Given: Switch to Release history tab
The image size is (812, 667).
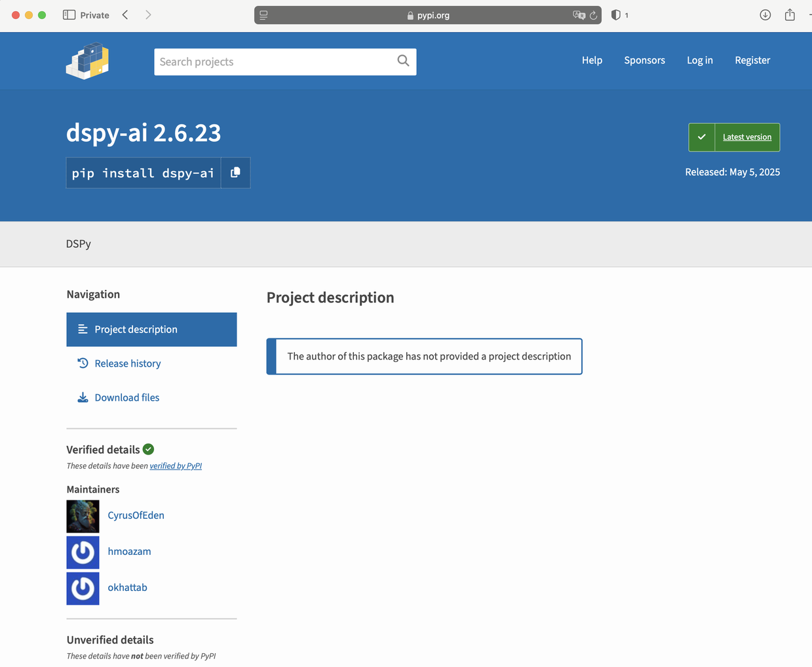Looking at the screenshot, I should click(x=151, y=363).
